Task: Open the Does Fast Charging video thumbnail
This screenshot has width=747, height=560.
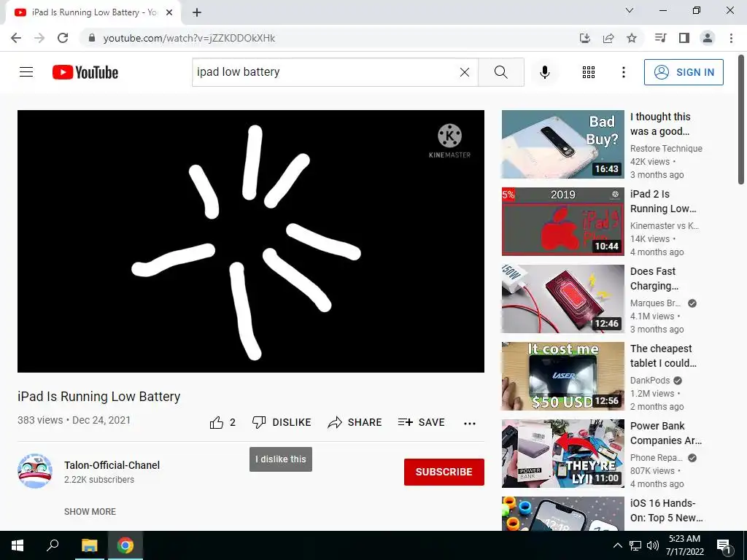Action: (x=562, y=298)
